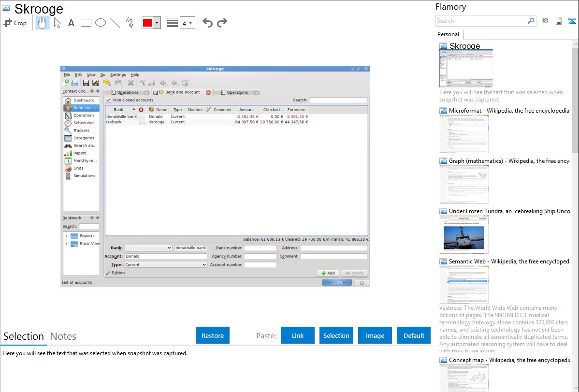Click the document page icon beside the camera
579x392 pixels.
559,21
